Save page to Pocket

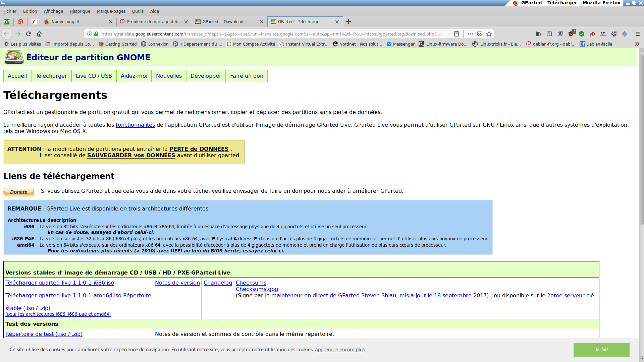(480, 34)
